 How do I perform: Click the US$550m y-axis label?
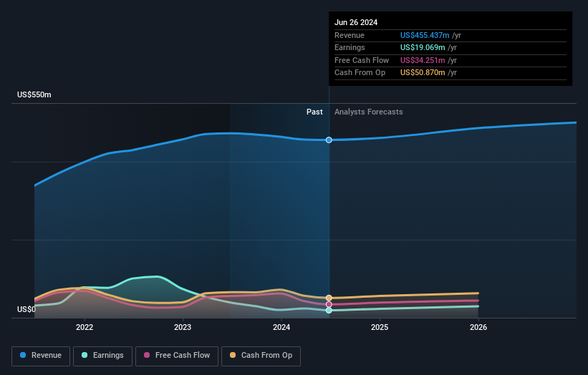[x=34, y=94]
